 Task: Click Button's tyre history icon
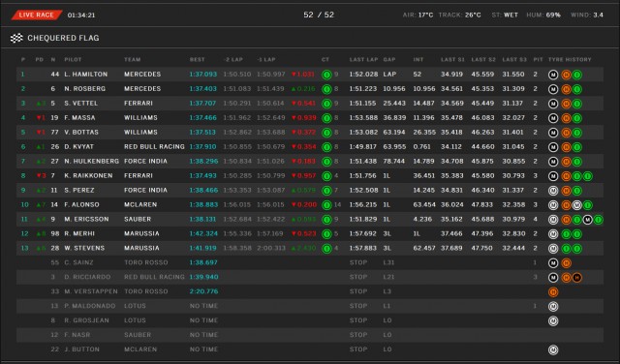coord(553,349)
